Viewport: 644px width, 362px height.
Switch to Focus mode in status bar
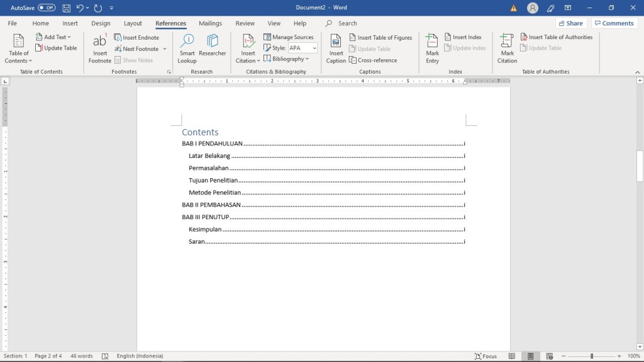point(486,356)
